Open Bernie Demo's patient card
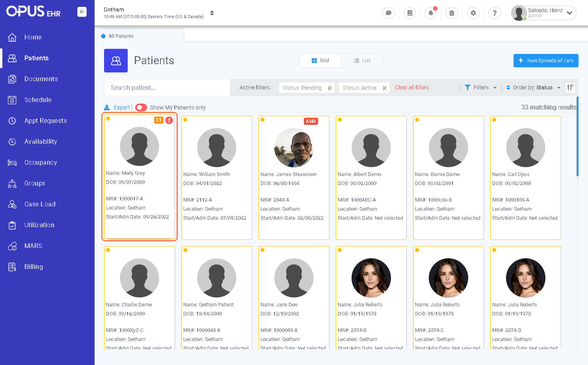This screenshot has height=365, width=588. (x=448, y=178)
